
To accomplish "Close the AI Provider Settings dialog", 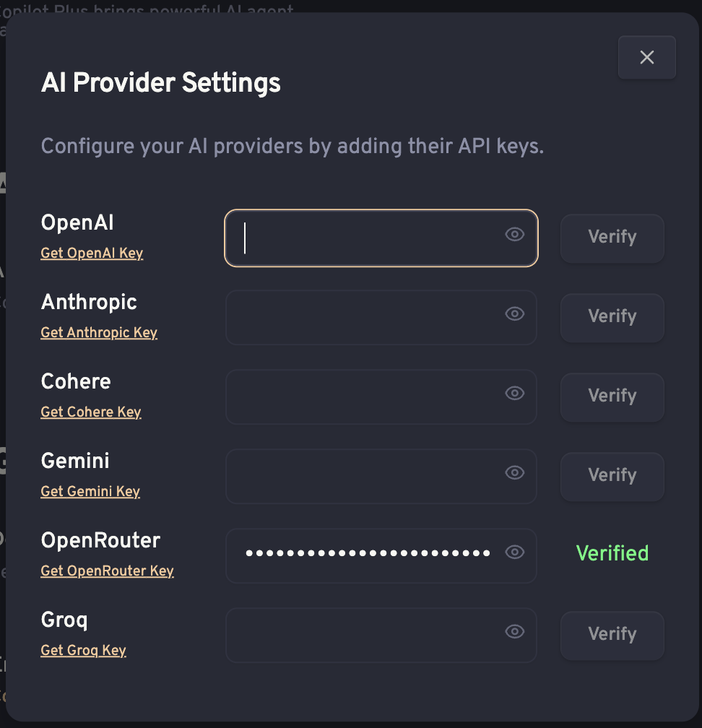I will point(647,58).
